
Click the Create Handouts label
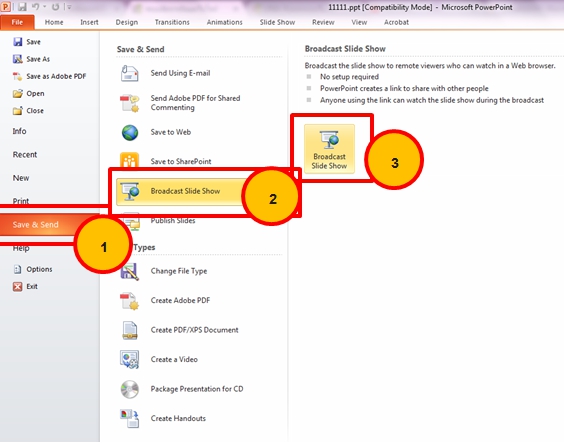pos(178,419)
